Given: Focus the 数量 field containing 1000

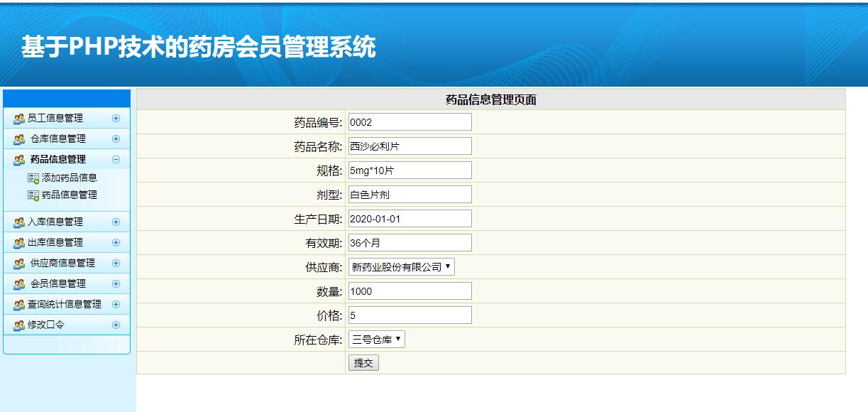Looking at the screenshot, I should [410, 291].
